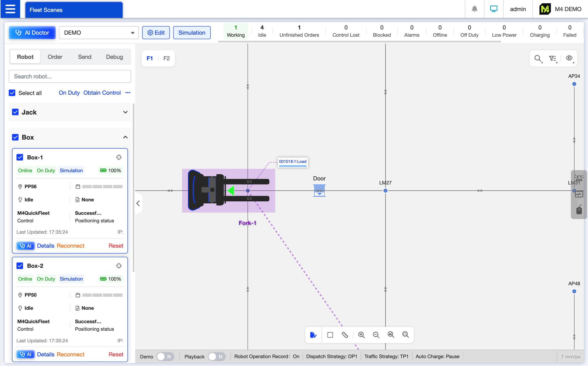Click the notification bell icon
Viewport: 588px width, 366px height.
click(x=474, y=9)
